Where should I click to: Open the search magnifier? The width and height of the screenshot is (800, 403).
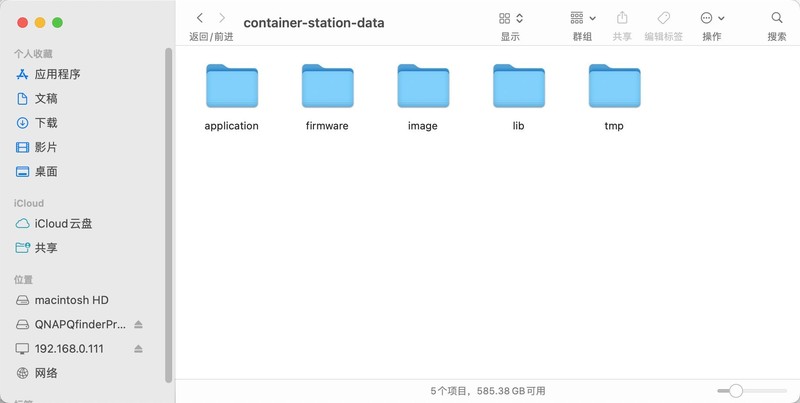[x=777, y=18]
